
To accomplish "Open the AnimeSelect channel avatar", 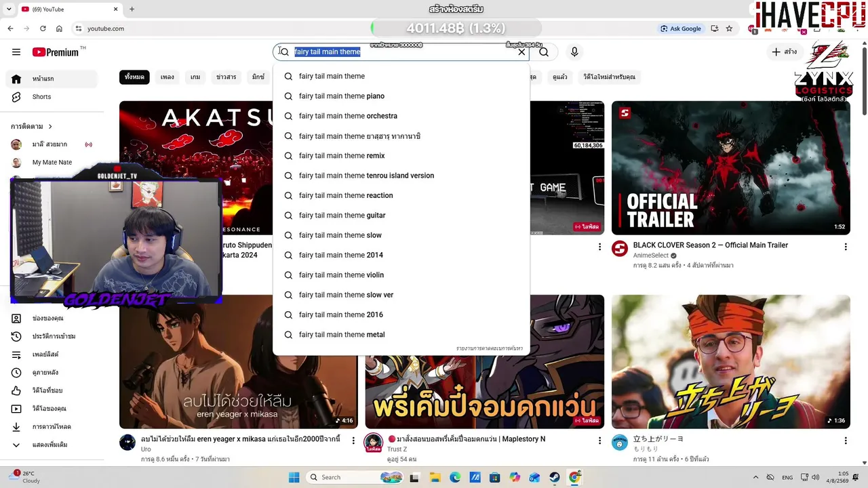I will point(620,249).
